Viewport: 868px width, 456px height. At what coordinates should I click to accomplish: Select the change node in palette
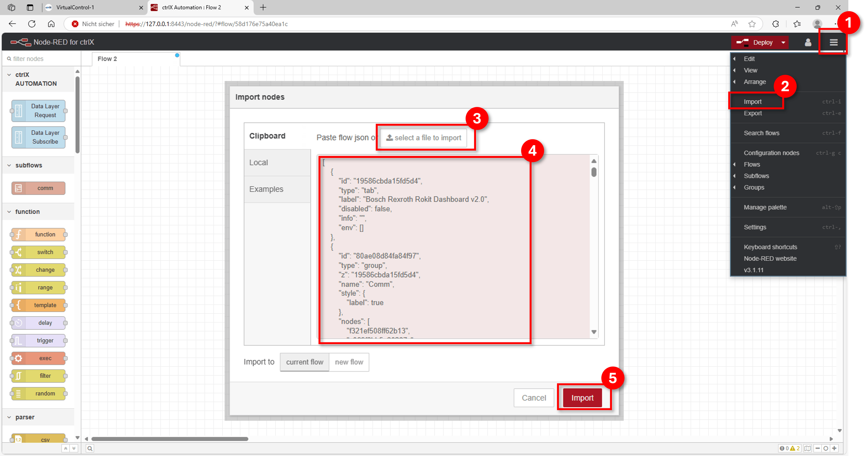[x=38, y=270]
